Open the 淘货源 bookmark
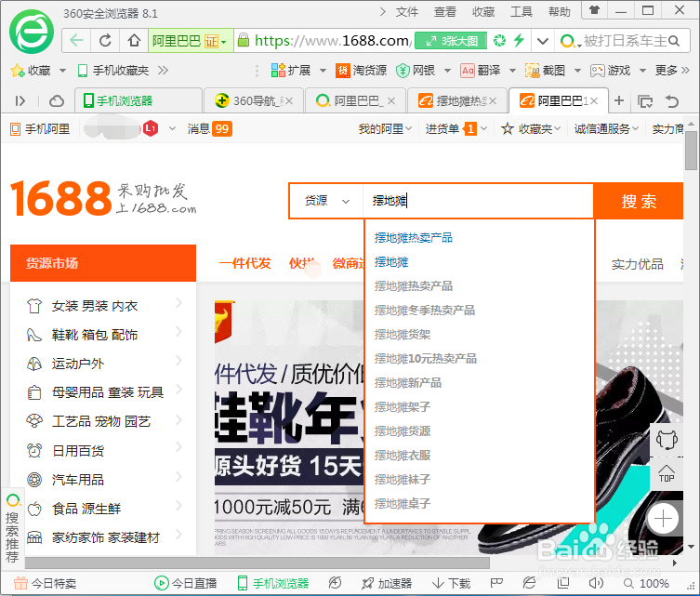 pyautogui.click(x=362, y=70)
